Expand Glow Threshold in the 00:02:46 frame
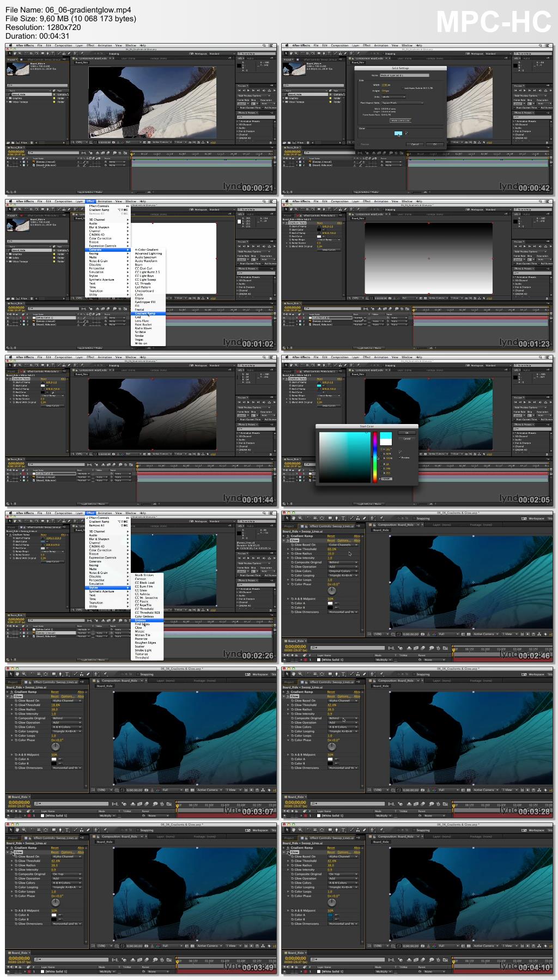This screenshot has height=980, width=558. (288, 549)
